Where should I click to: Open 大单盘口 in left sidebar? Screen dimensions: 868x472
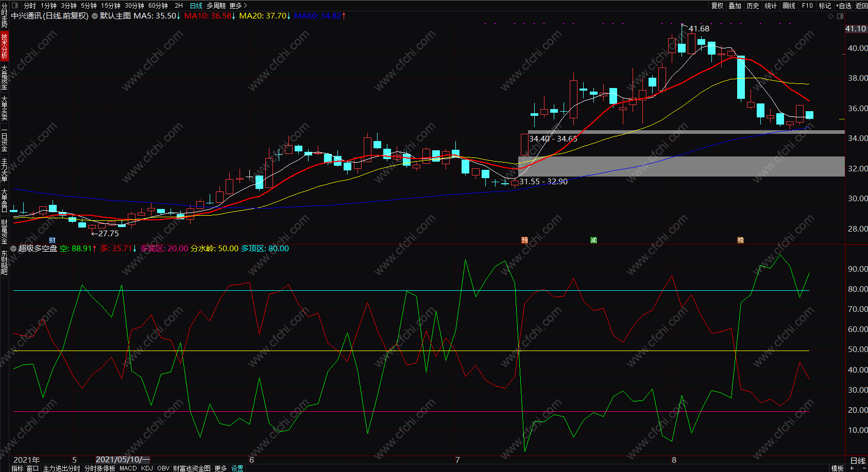point(4,201)
